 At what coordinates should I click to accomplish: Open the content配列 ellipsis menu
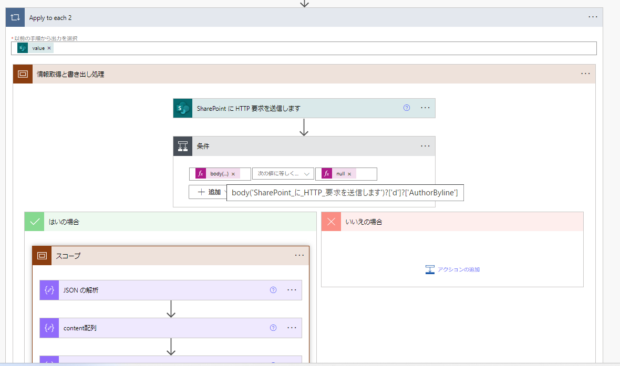(x=292, y=328)
